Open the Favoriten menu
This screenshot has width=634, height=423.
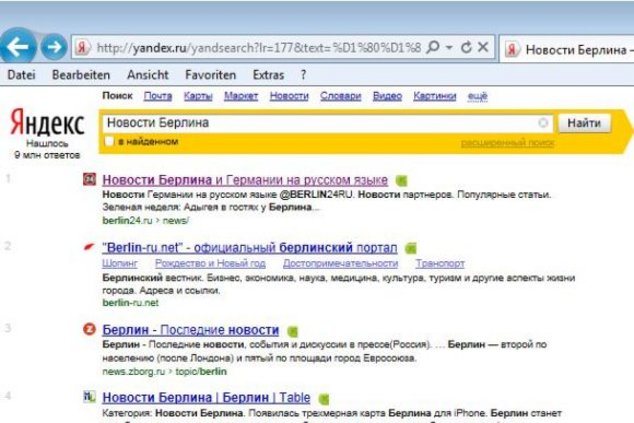point(210,75)
